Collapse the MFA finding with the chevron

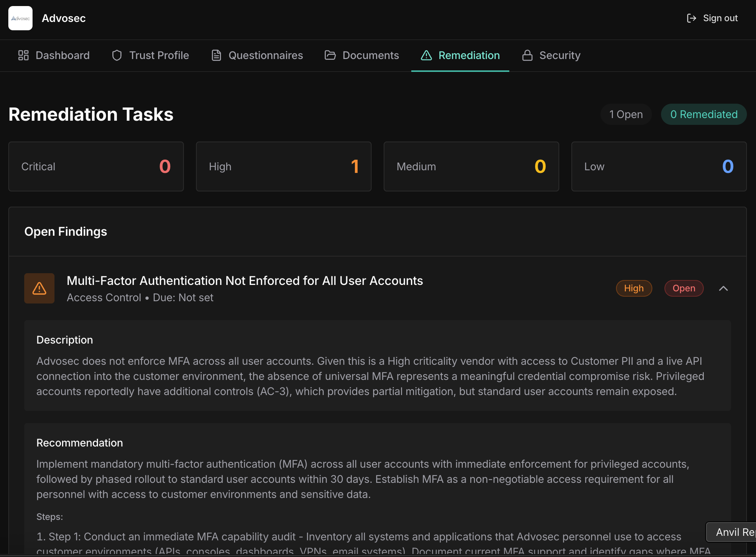[x=723, y=288]
